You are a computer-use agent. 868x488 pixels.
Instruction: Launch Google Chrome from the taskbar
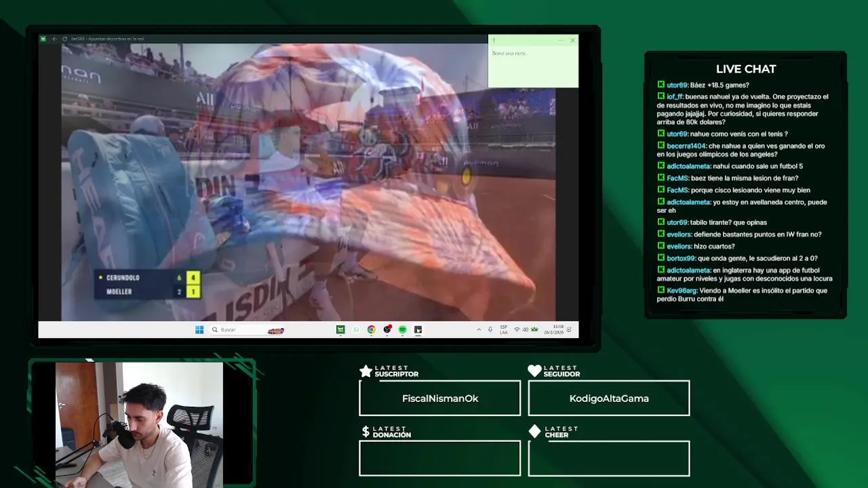(x=372, y=329)
